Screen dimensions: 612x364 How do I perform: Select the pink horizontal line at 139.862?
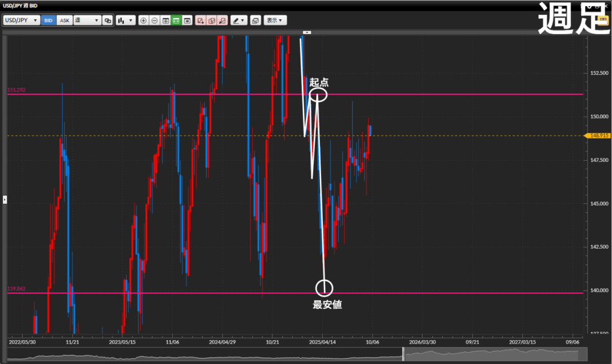pyautogui.click(x=295, y=293)
